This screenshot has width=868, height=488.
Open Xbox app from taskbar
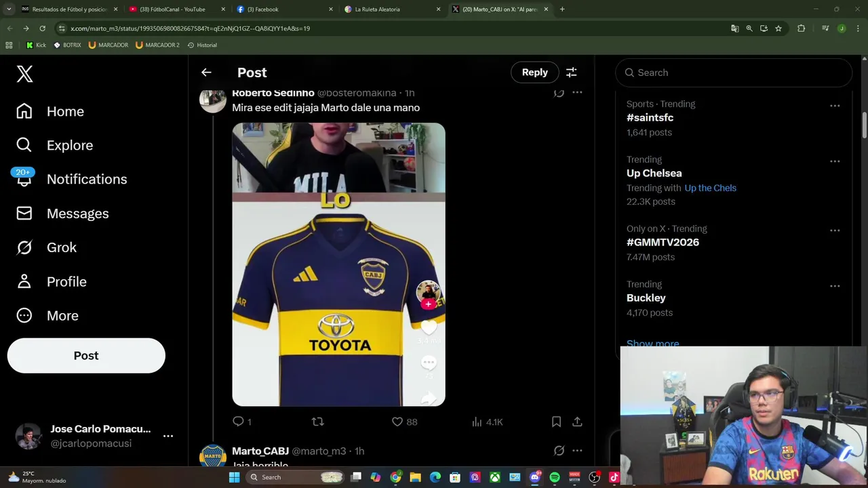coord(495,477)
